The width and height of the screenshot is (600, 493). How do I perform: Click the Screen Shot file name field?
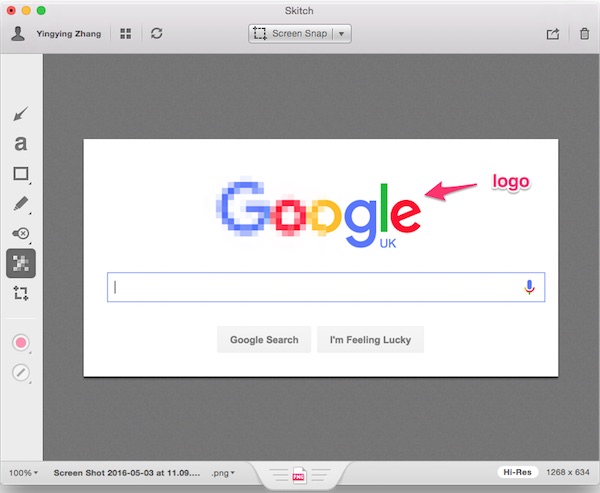click(x=127, y=473)
